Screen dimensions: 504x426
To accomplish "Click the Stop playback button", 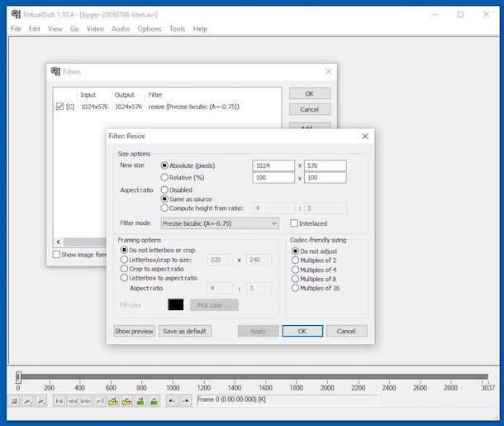I will tap(14, 401).
